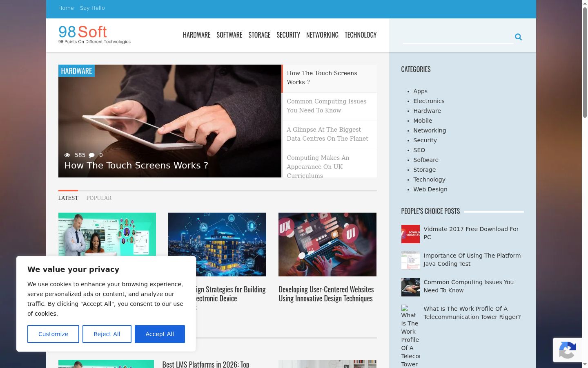This screenshot has width=588, height=368.
Task: Open 'Best LMS Platforms in 2026' post title
Action: (206, 364)
